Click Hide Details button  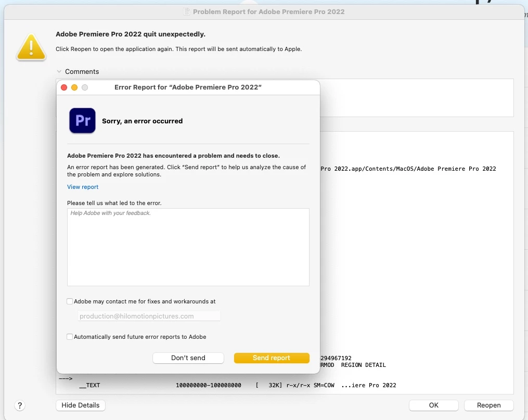tap(81, 405)
